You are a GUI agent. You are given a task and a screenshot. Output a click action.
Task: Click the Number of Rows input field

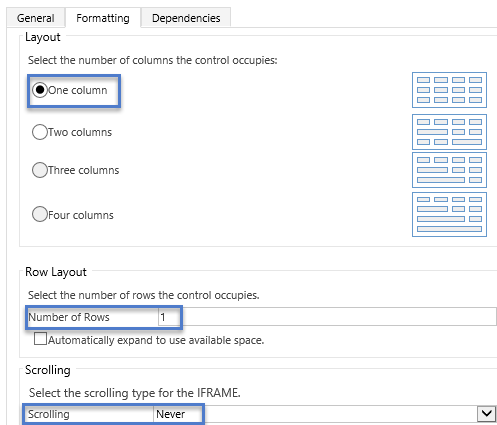point(327,317)
